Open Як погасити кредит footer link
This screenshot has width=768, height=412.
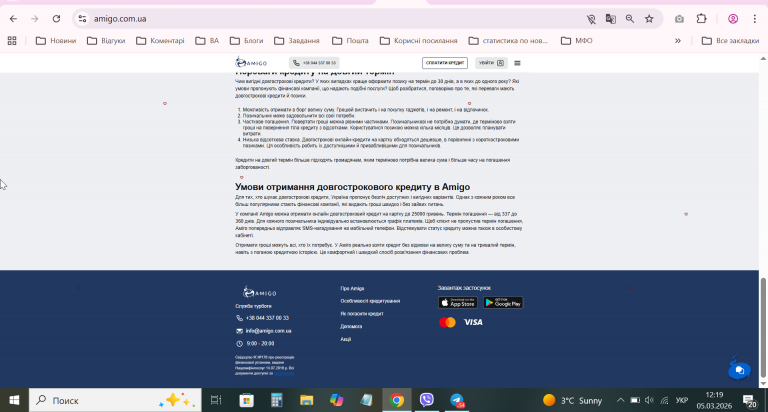pos(362,314)
